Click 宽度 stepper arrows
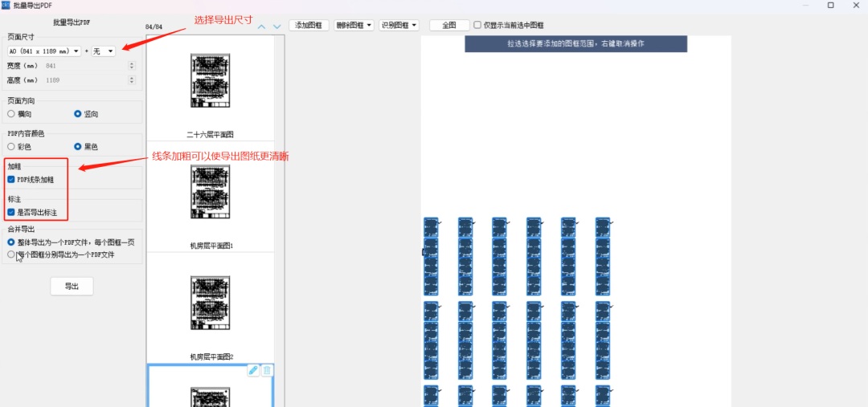 132,65
